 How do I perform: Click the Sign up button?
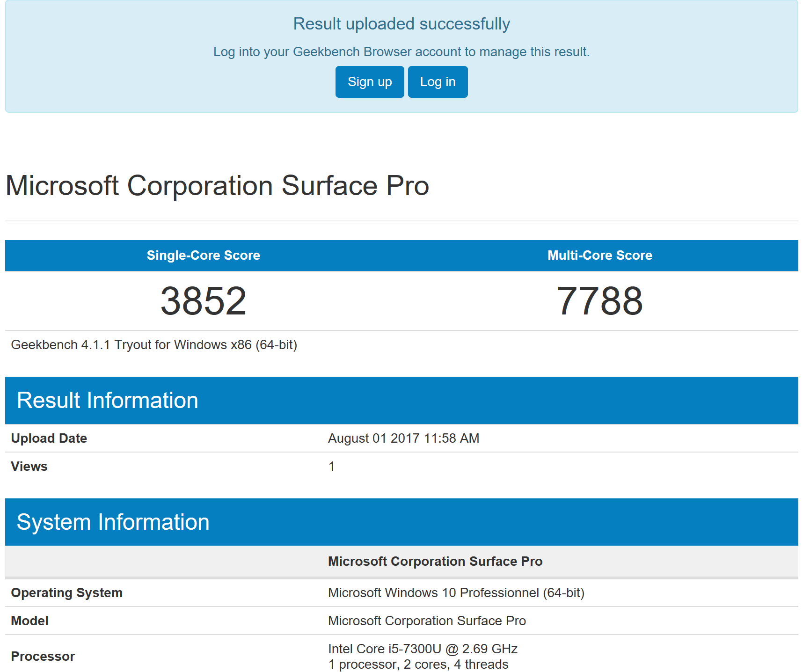(x=370, y=82)
